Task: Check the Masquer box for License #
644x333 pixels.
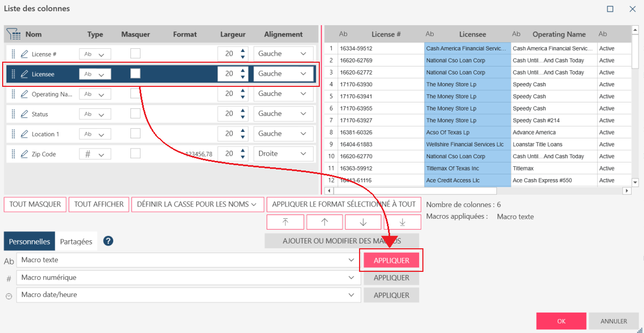Action: [x=136, y=53]
